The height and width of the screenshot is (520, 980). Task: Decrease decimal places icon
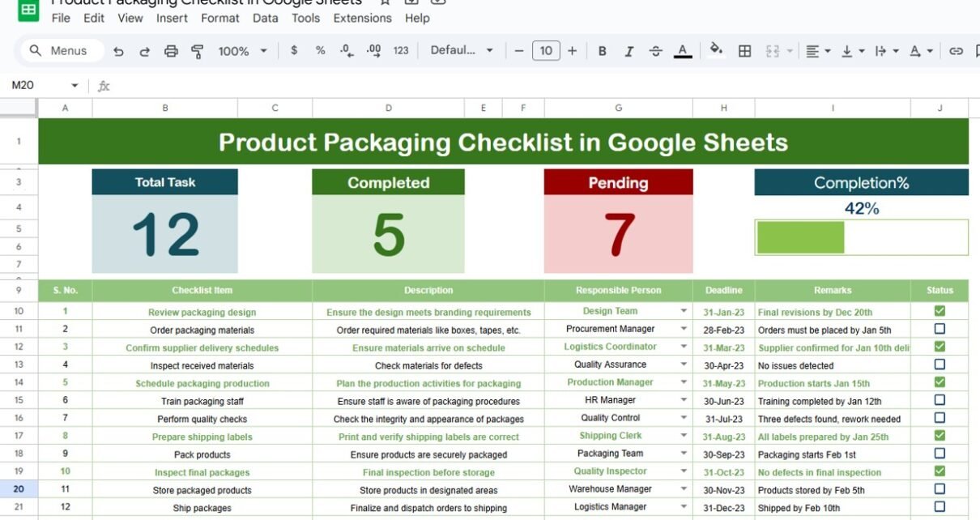coord(347,50)
